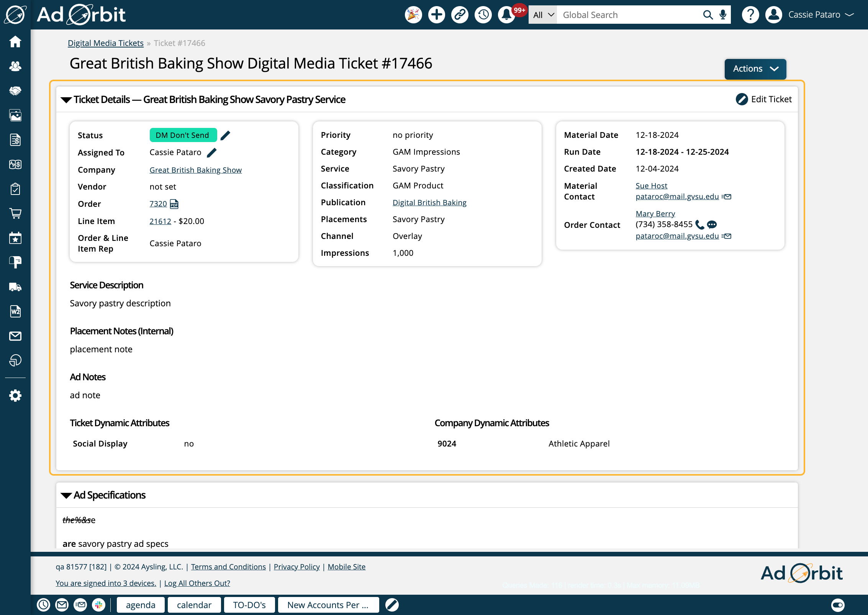Open the pie chart reports icon in sidebar

point(15,360)
